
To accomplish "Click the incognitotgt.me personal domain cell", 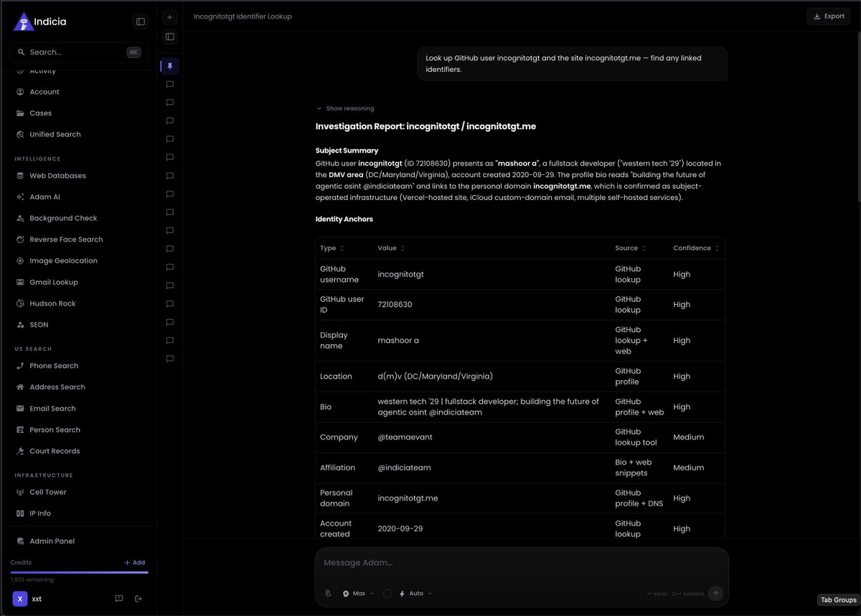I will pos(408,498).
